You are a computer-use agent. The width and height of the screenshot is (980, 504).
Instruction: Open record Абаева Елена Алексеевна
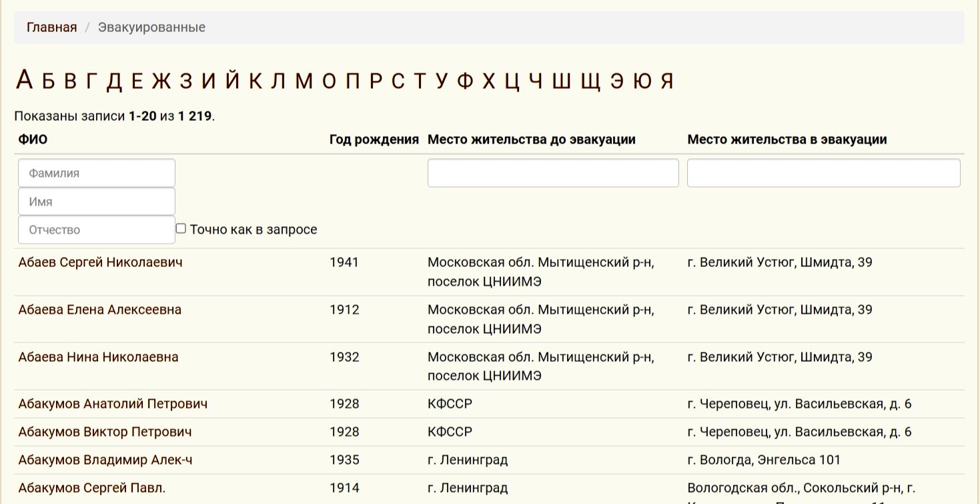(100, 310)
